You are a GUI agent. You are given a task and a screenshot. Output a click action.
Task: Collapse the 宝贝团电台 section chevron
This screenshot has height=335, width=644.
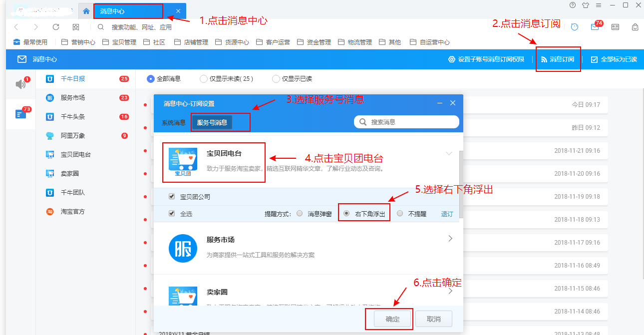tap(449, 153)
